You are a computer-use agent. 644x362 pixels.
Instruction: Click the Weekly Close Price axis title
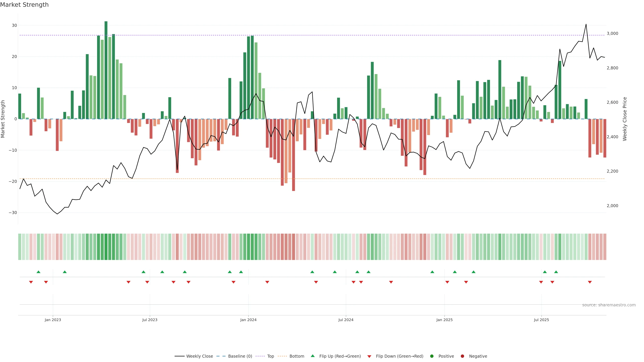click(625, 119)
